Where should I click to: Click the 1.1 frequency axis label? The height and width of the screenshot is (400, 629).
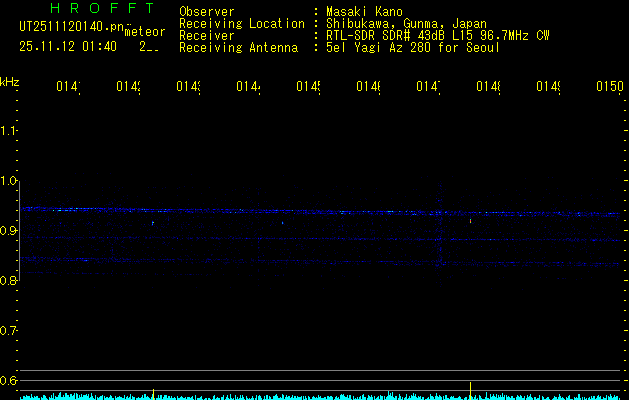[9, 131]
